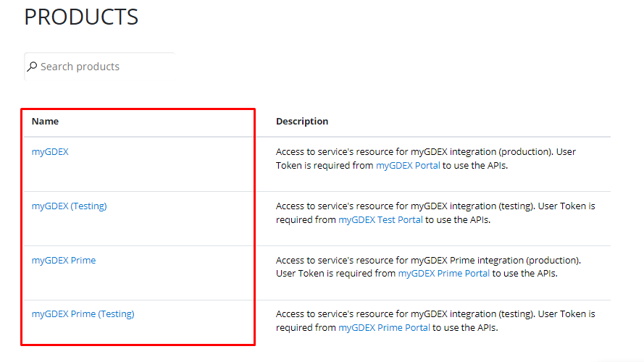Follow myGDEX Prime Portal link in production row
Screen dimensions: 644x362
tap(444, 274)
